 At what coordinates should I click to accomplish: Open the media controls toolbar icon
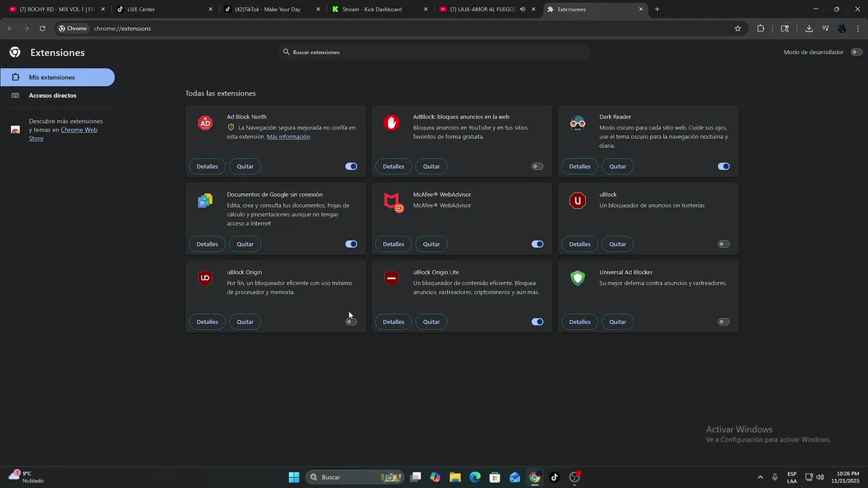825,28
